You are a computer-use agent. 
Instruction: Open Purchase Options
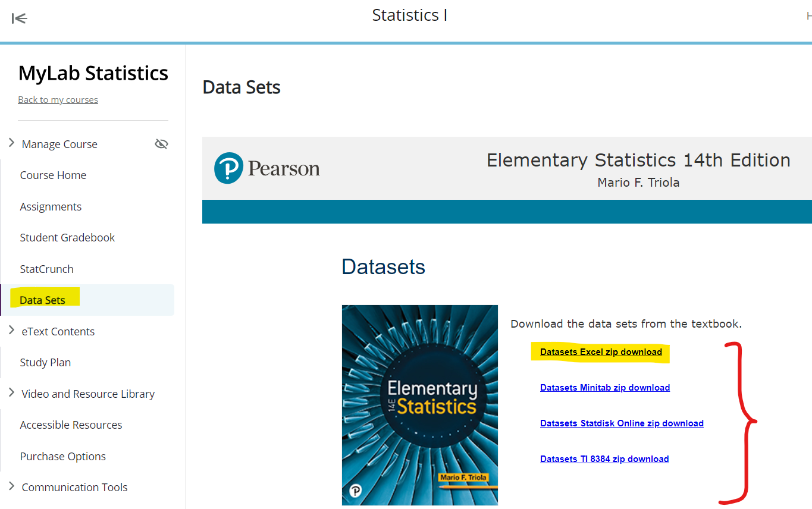point(62,456)
